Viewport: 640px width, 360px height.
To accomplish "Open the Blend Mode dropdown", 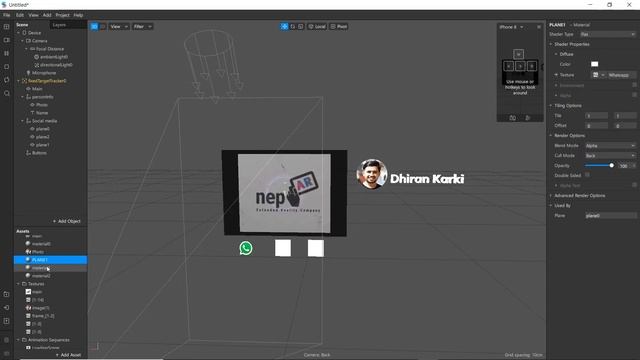I will point(610,146).
